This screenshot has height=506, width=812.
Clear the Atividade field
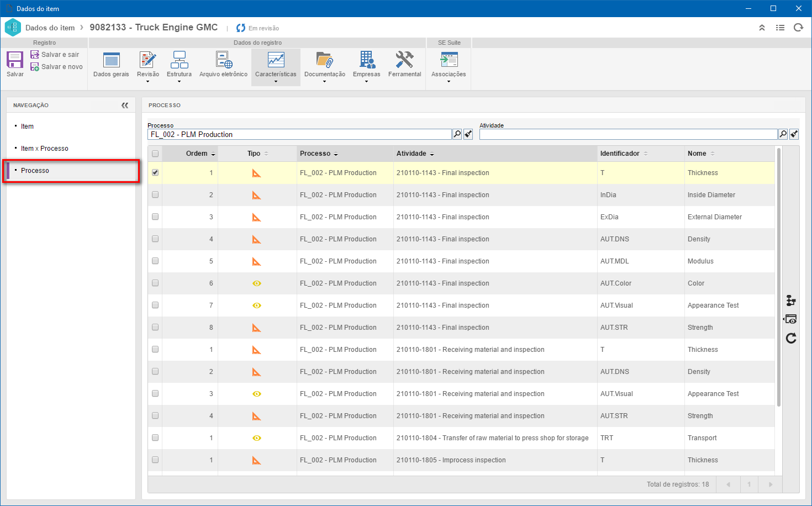(x=794, y=134)
